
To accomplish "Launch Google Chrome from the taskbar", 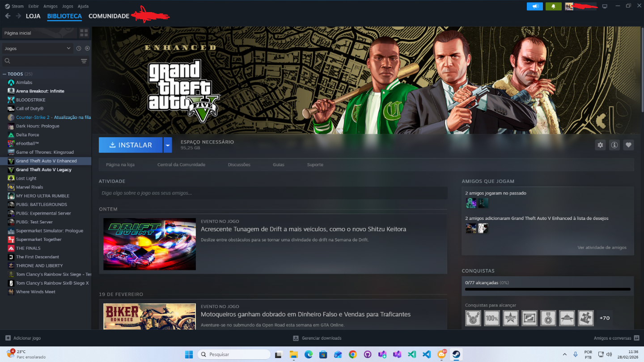I will click(353, 354).
